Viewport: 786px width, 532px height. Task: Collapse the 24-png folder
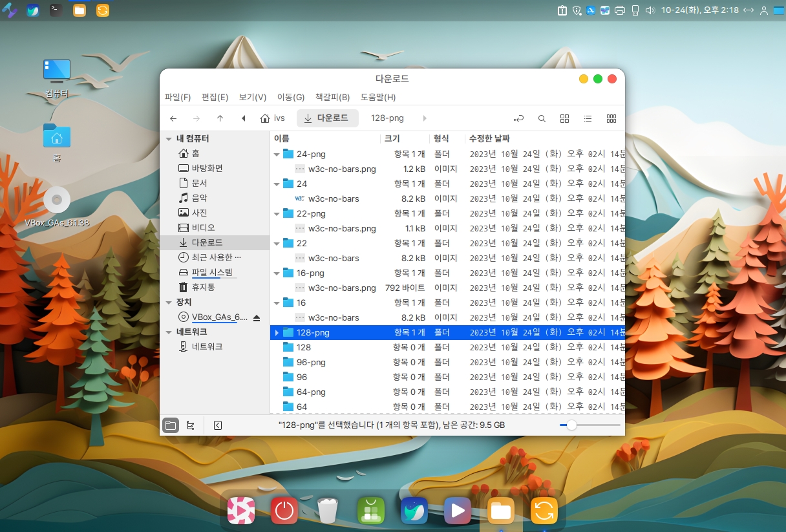tap(277, 154)
